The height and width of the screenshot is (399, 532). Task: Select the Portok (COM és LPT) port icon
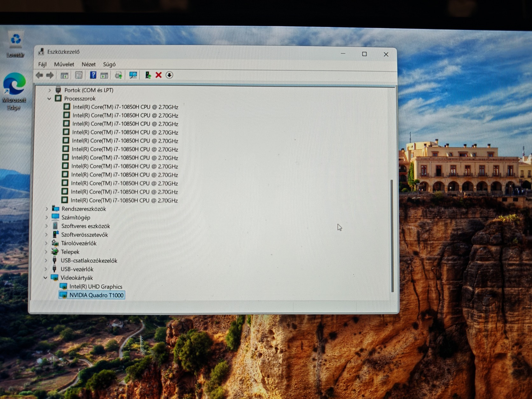(58, 90)
